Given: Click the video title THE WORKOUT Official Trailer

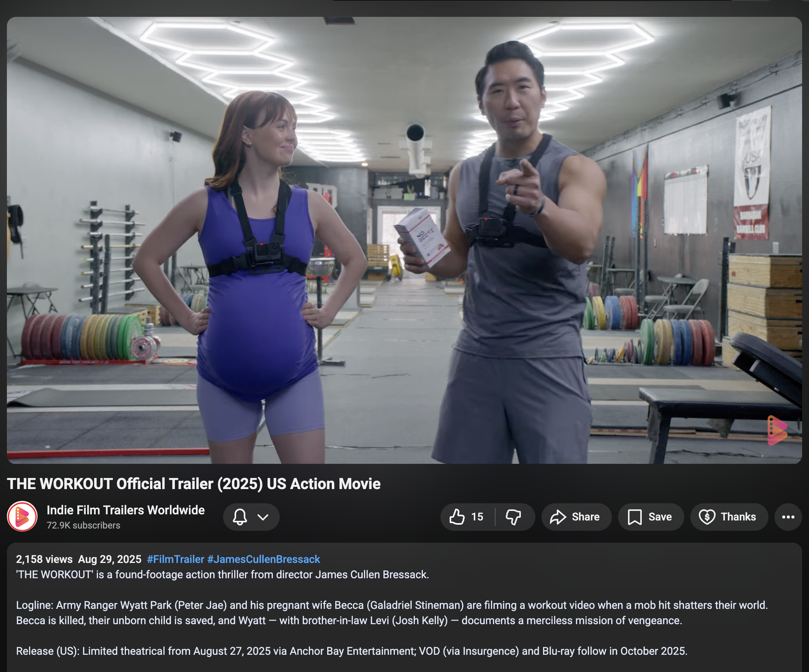Looking at the screenshot, I should [x=194, y=484].
